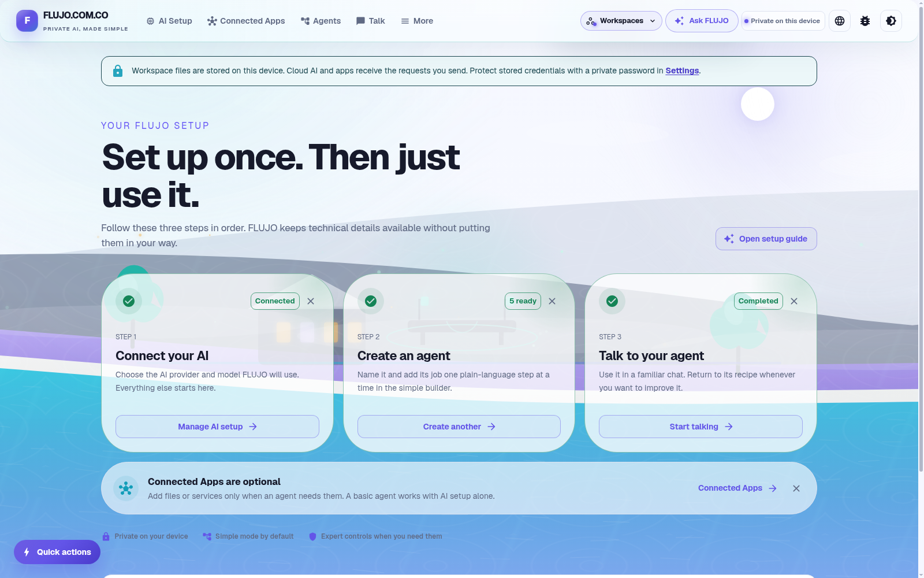This screenshot has height=578, width=924.
Task: Close the Connected Apps are optional banner
Action: [796, 488]
